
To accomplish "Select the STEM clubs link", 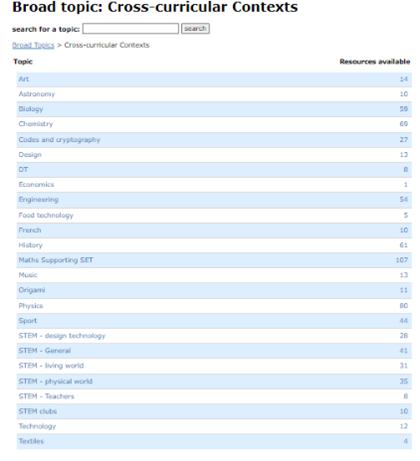I will coord(38,411).
